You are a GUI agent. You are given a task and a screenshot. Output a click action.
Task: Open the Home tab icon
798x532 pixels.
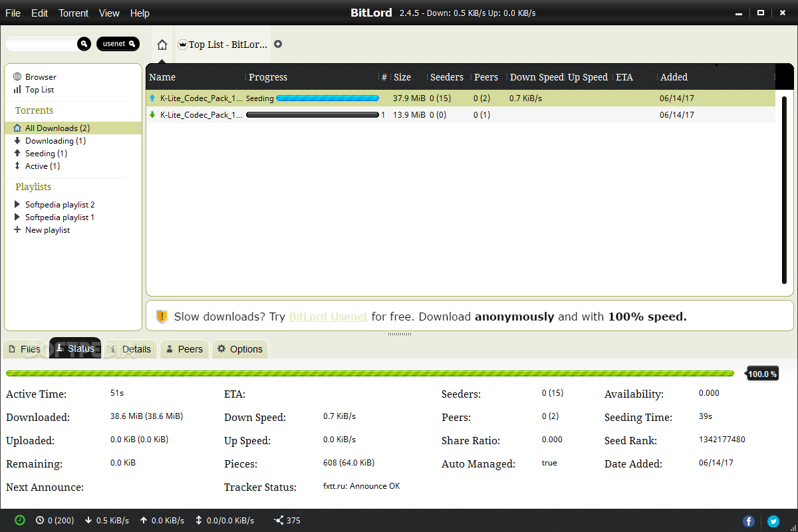[162, 45]
